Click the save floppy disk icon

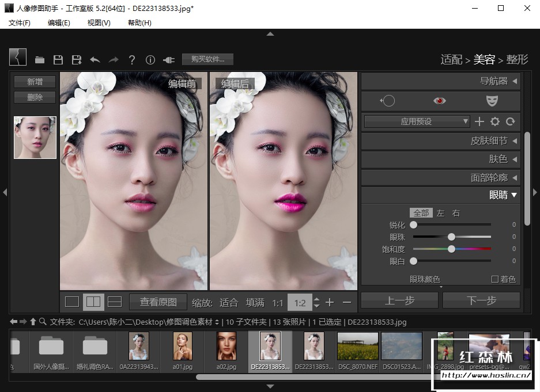pos(58,60)
